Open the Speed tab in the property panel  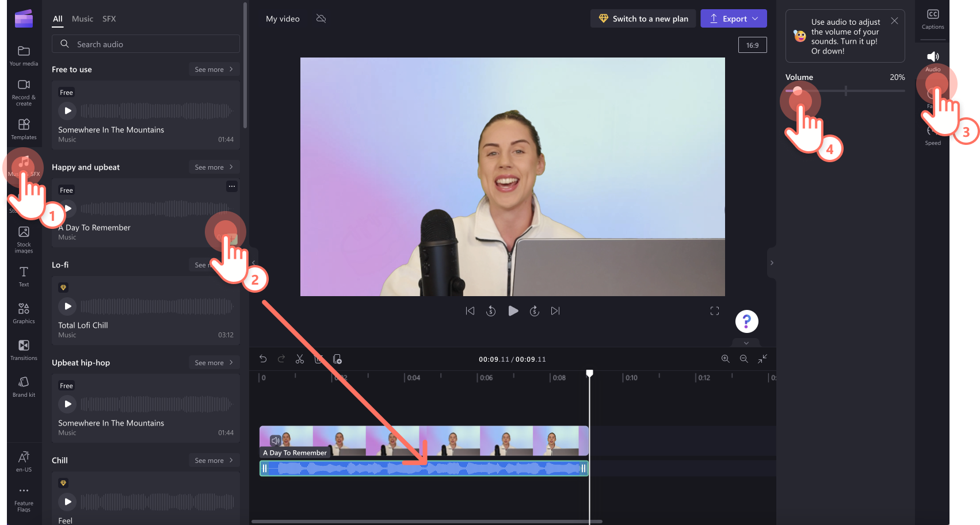(933, 136)
